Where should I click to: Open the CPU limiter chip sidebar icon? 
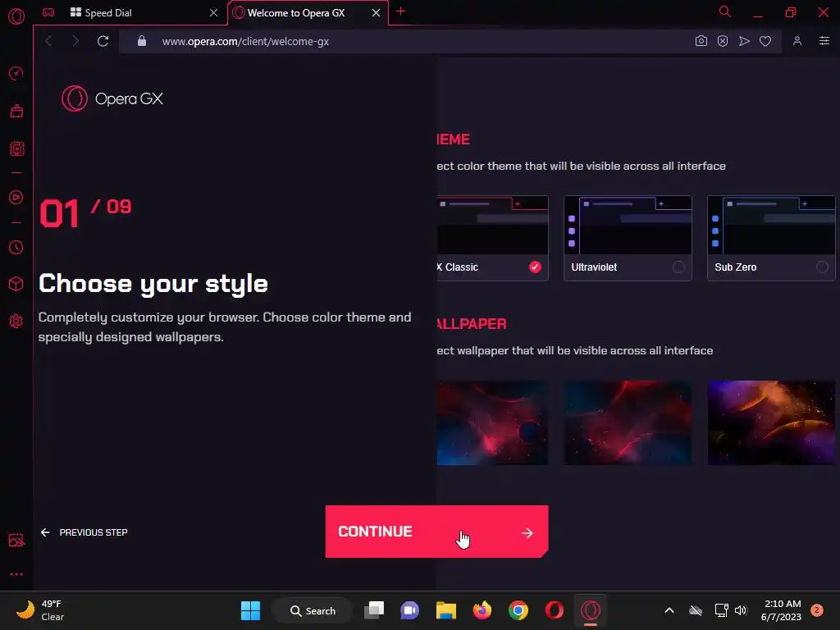click(16, 148)
